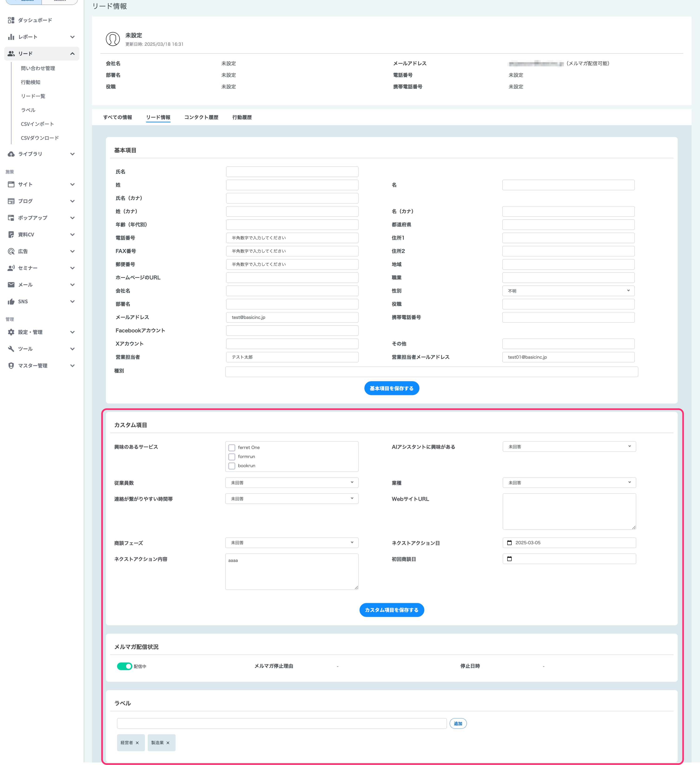Open the 性別 dropdown

(568, 291)
